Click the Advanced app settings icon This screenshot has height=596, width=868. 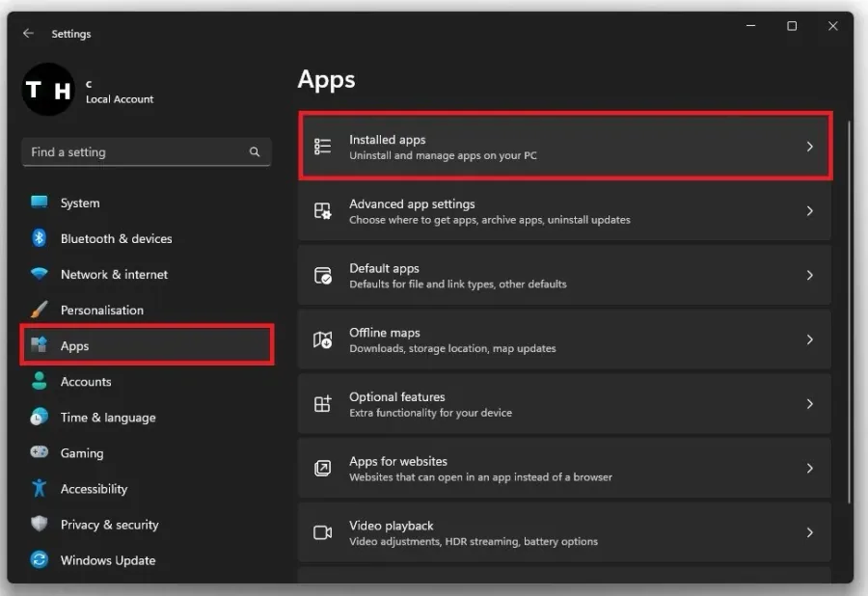tap(323, 211)
